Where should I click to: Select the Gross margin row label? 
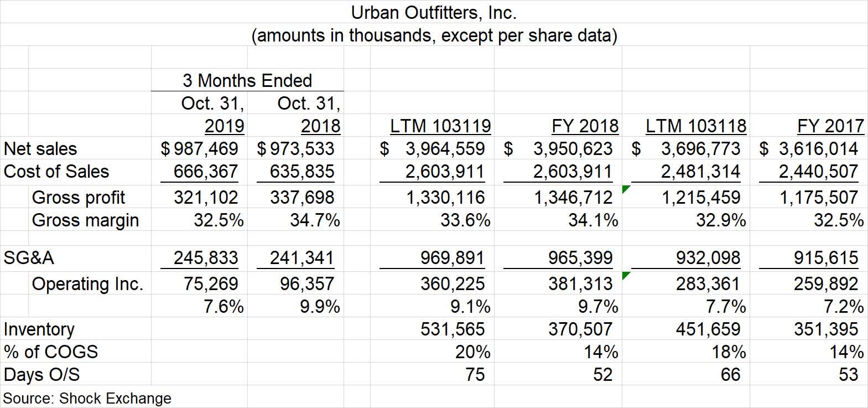(86, 220)
